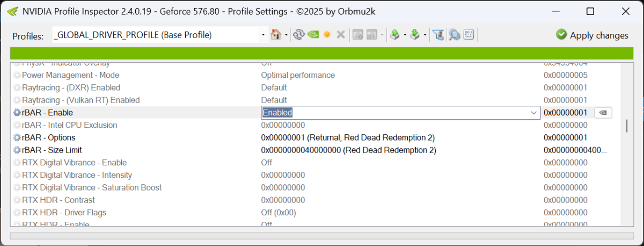The width and height of the screenshot is (644, 246).
Task: Select the rBAR - Size Limit setting row
Action: point(52,150)
